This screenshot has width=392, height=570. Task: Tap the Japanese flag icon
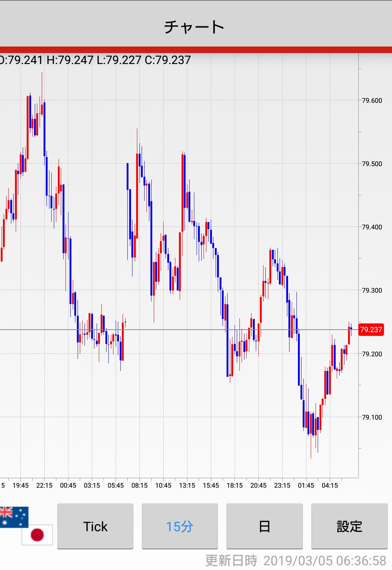(37, 535)
